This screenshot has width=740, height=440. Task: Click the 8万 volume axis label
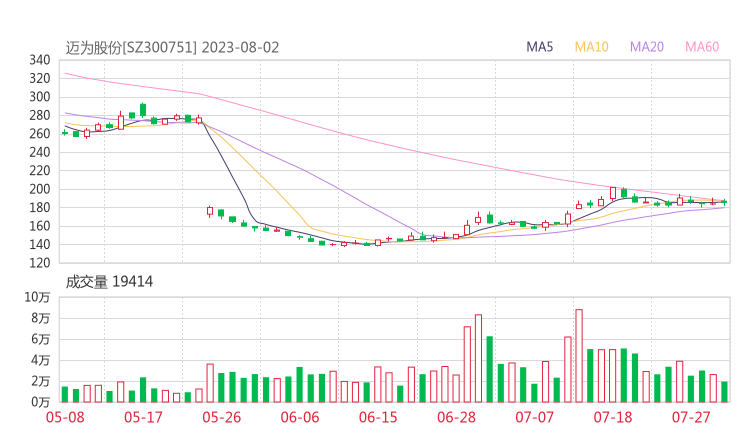(41, 318)
